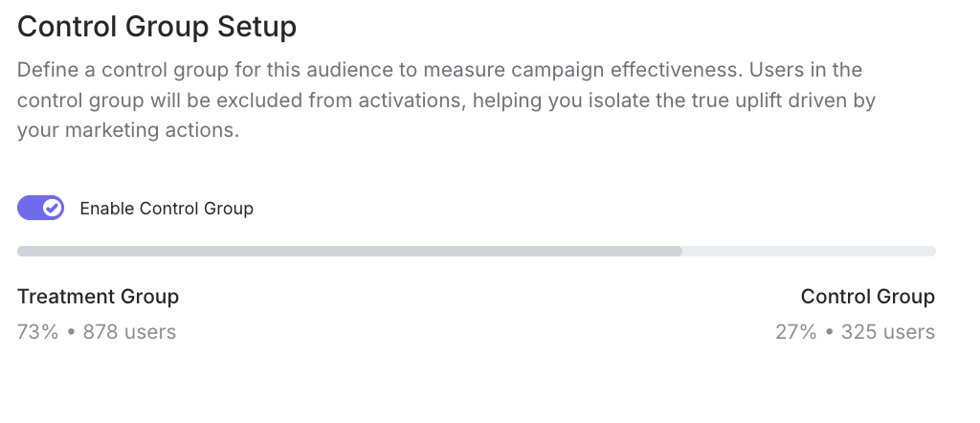Click the bullet separator in treatment stats
This screenshot has height=423, width=980.
[x=71, y=332]
